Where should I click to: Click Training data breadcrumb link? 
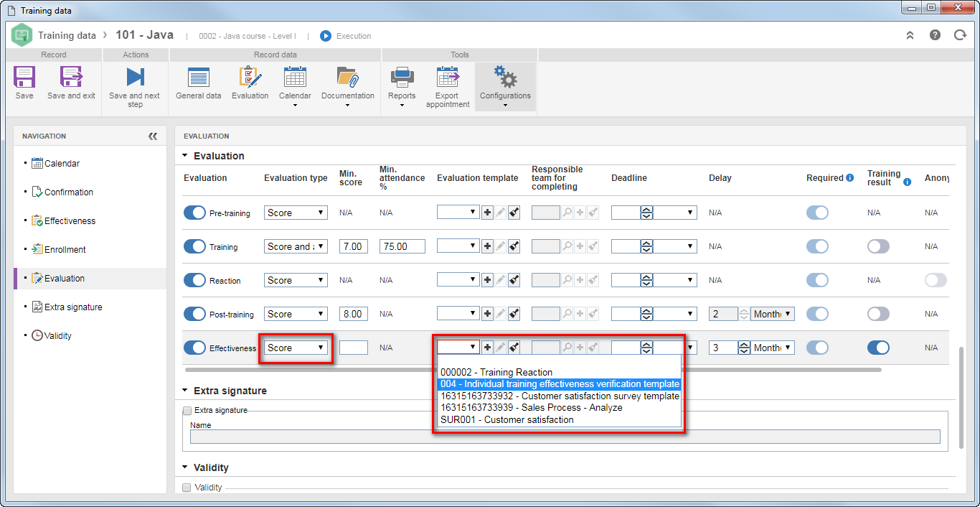pyautogui.click(x=67, y=35)
